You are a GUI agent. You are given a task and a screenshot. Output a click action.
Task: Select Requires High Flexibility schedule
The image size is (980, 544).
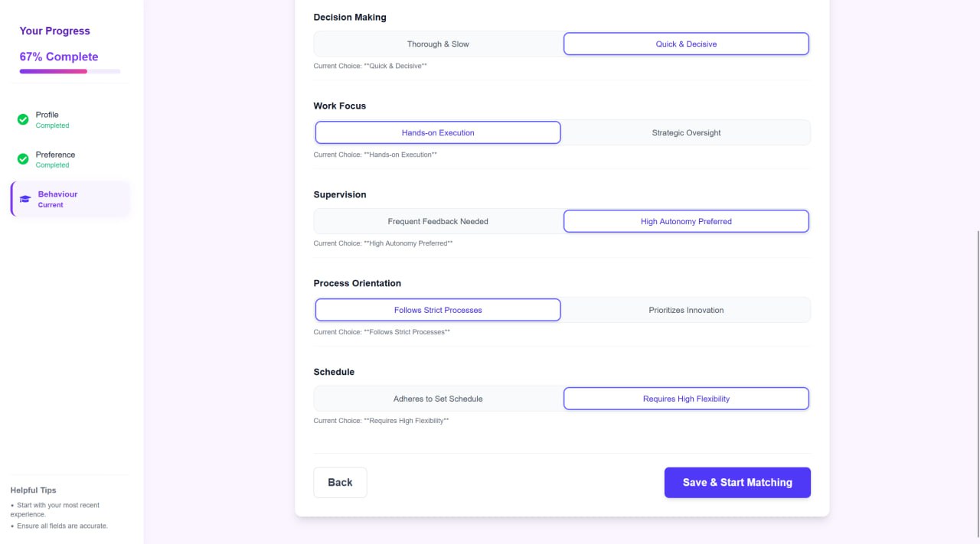[686, 399]
